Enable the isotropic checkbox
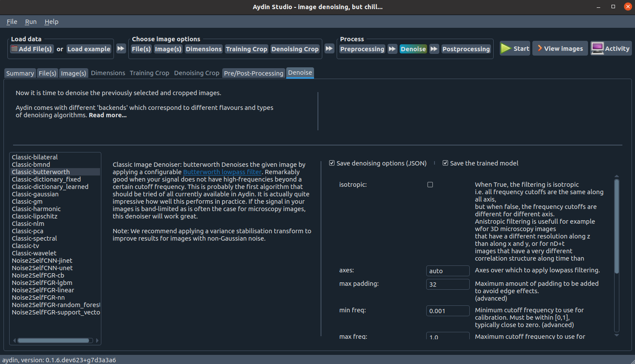 coord(430,185)
